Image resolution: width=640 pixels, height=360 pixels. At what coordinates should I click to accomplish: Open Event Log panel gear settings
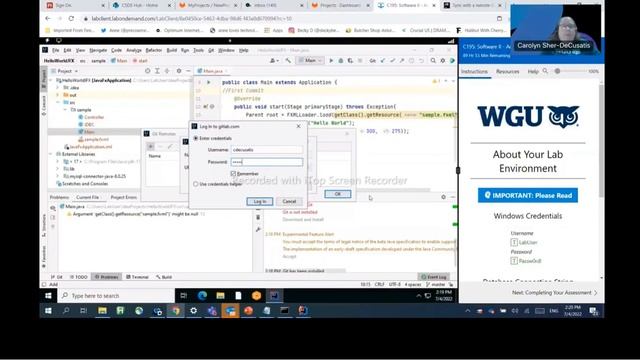(x=444, y=197)
